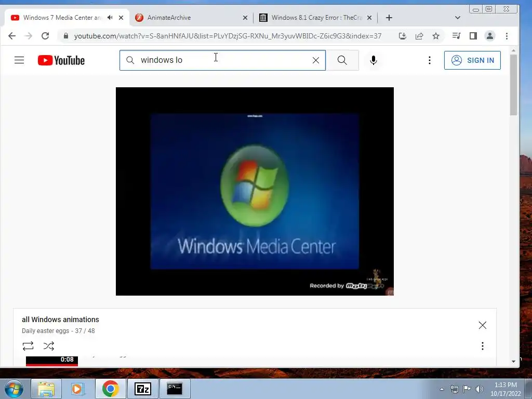Go forward in Chrome
This screenshot has height=399, width=532.
tap(29, 36)
